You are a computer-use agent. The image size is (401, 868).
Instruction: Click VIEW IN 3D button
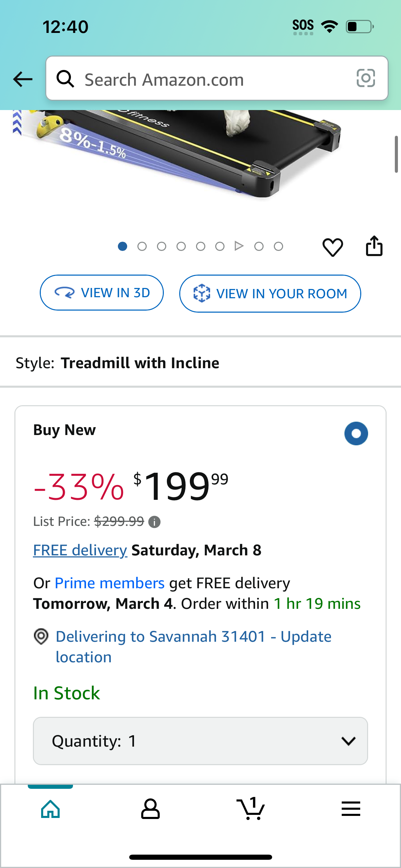point(102,293)
